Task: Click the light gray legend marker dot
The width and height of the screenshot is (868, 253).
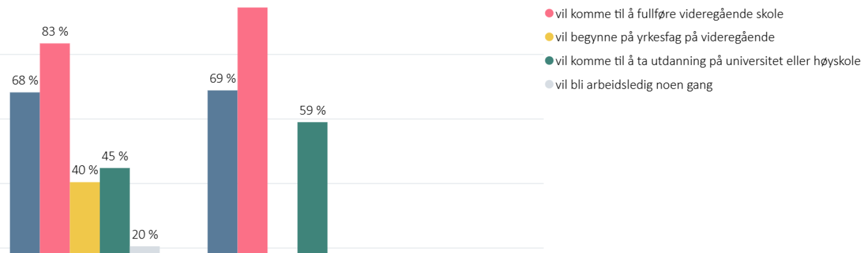Action: click(549, 84)
